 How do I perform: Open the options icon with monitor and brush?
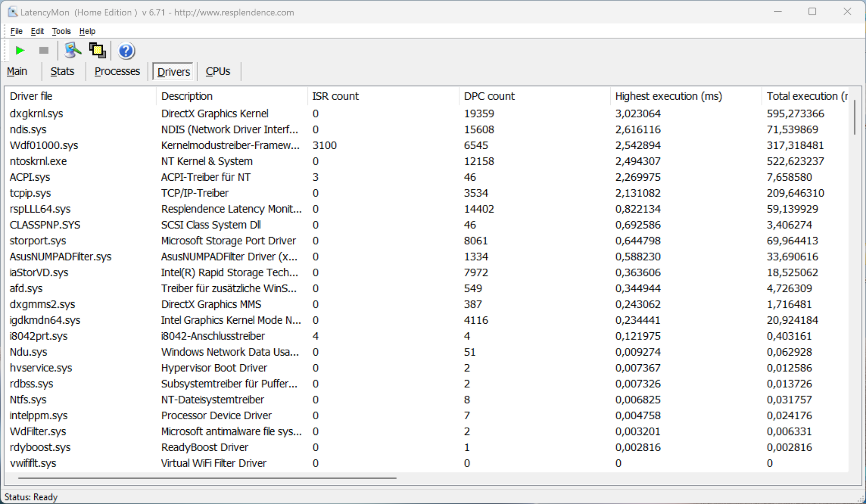pos(73,50)
